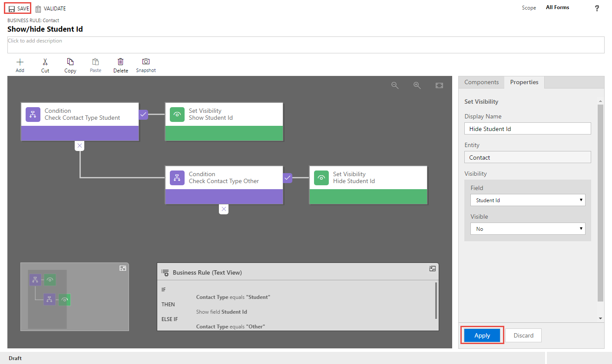This screenshot has width=612, height=364.
Task: Open the Field dropdown Student Id
Action: click(x=528, y=200)
